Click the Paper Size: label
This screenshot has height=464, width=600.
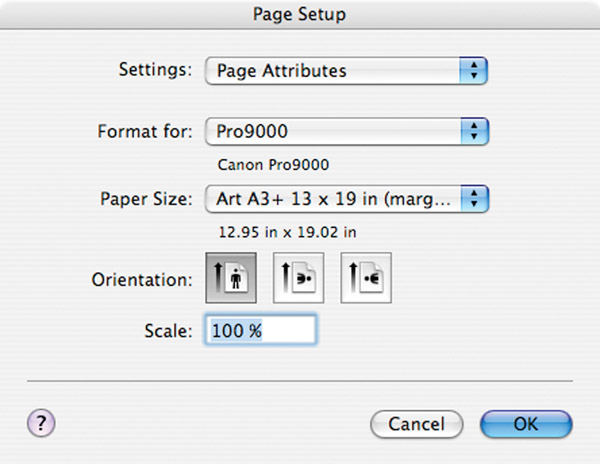click(x=146, y=199)
